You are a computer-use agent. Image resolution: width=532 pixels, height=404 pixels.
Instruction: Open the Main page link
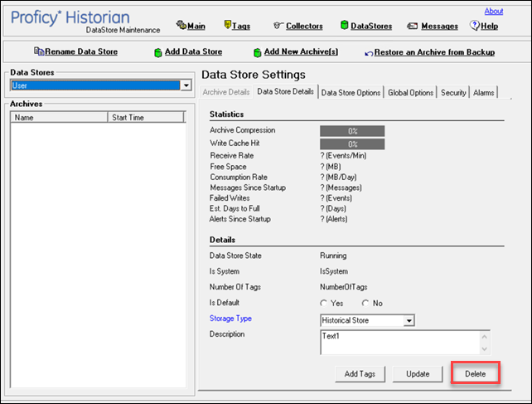(x=196, y=27)
